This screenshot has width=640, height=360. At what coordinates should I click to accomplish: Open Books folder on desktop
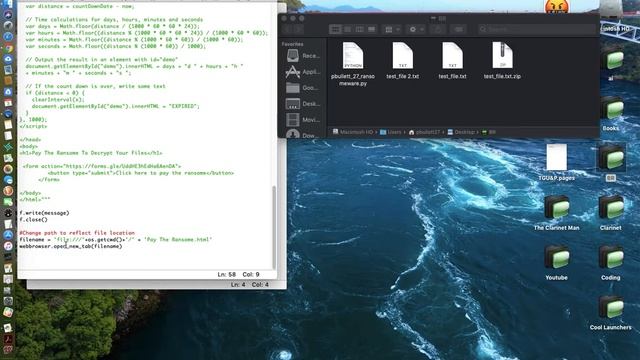[611, 113]
